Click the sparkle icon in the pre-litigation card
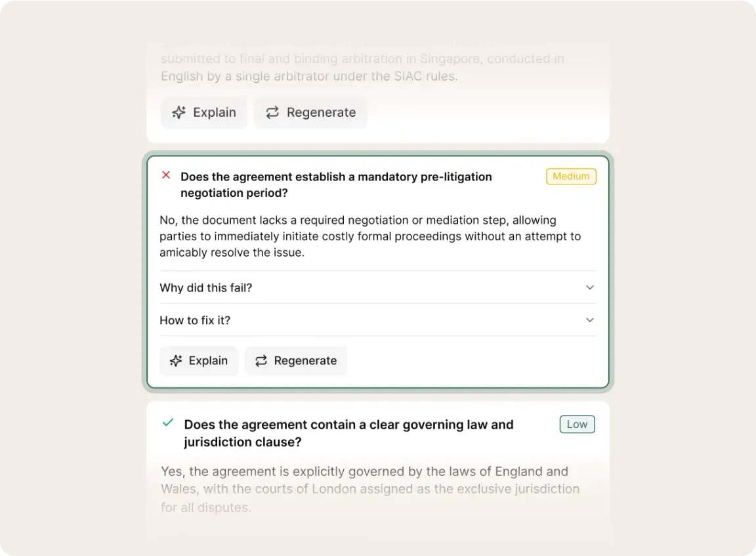Viewport: 756px width, 556px height. pyautogui.click(x=176, y=361)
